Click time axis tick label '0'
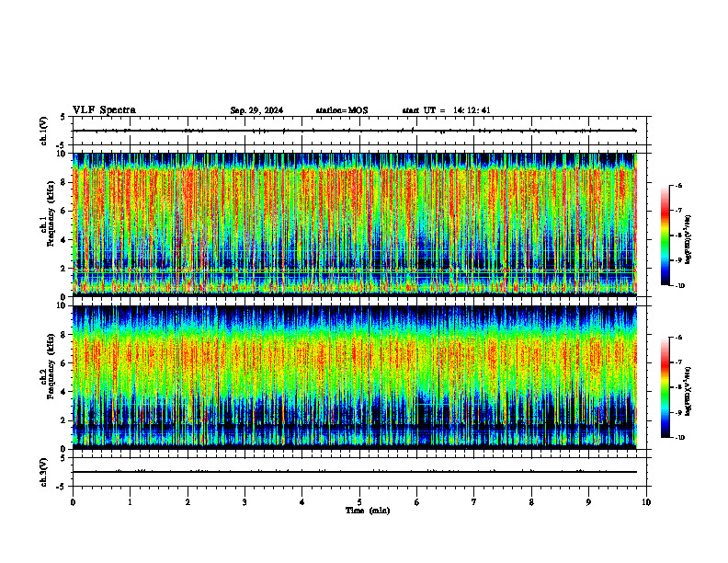 pyautogui.click(x=73, y=502)
